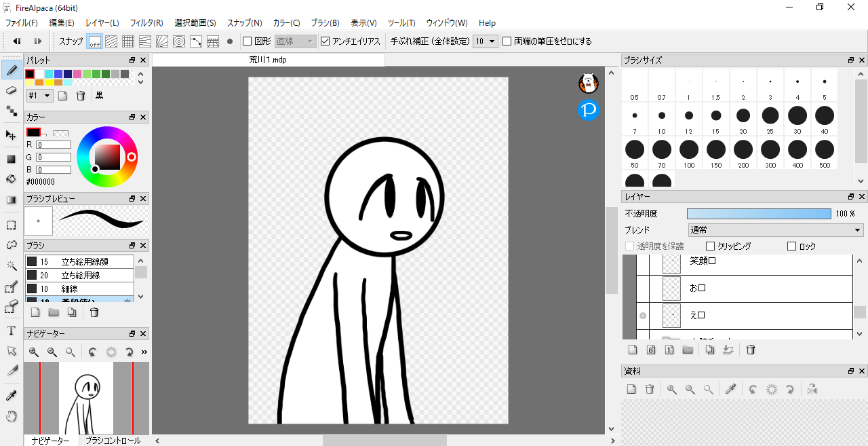The height and width of the screenshot is (446, 868).
Task: Select the transparent color swatch in カラー panel
Action: point(61,133)
